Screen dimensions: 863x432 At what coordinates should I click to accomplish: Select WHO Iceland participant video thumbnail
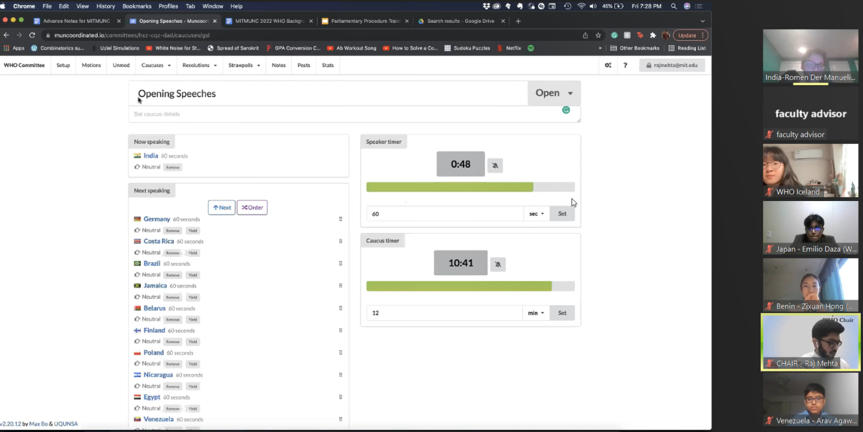pyautogui.click(x=810, y=171)
